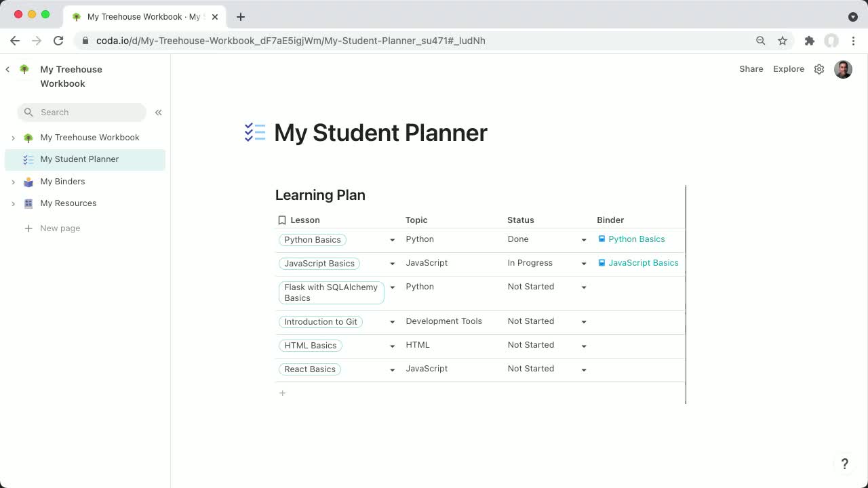The image size is (868, 488).
Task: Click the Explore menu item
Action: pos(788,68)
